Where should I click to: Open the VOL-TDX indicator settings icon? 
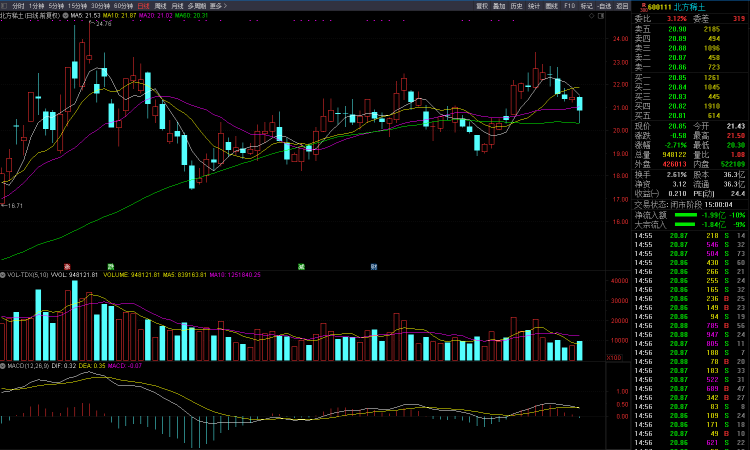coord(4,274)
